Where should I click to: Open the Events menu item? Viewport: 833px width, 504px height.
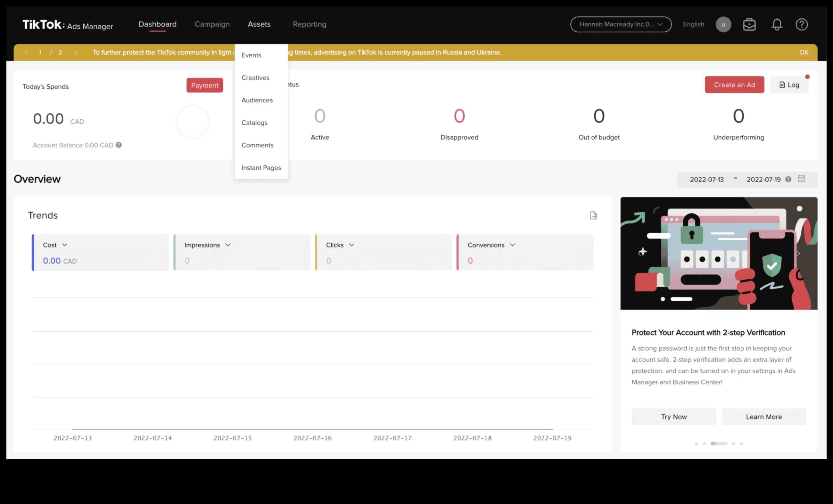pos(251,55)
